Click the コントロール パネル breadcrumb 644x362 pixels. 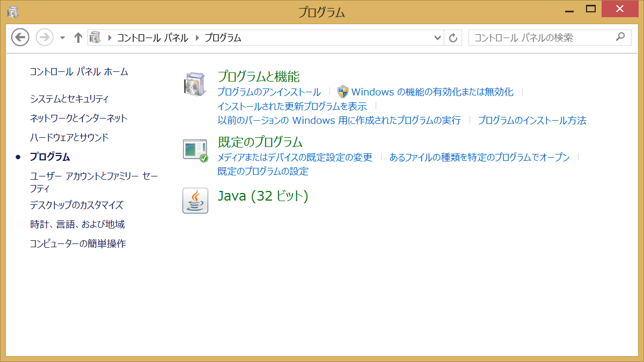click(152, 38)
